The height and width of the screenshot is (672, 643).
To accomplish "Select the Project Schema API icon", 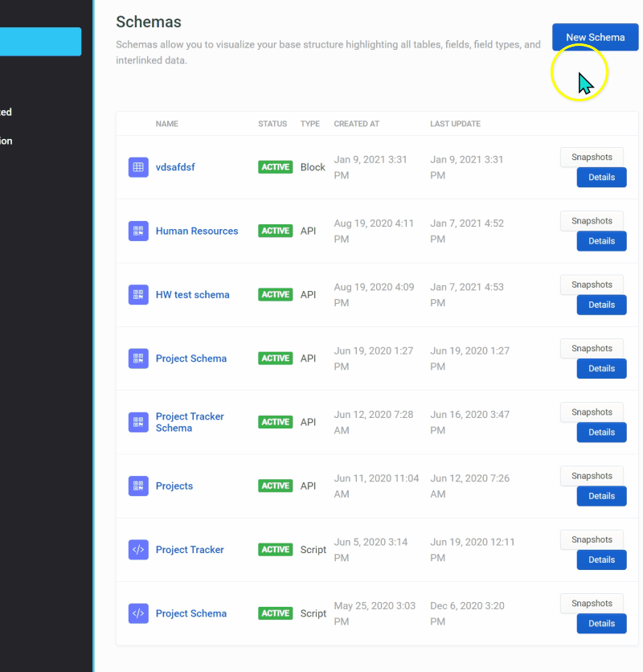I will coord(138,359).
